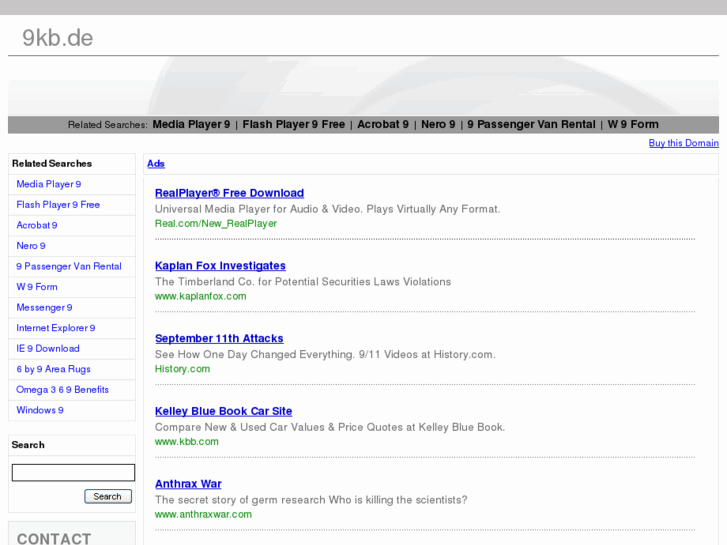The image size is (727, 545).
Task: Open the 'Kelley Blue Book Car Site' ad
Action: click(x=223, y=411)
